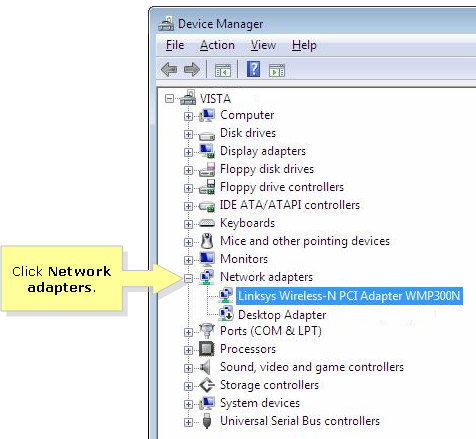This screenshot has height=439, width=476.
Task: Click the Processors chip icon
Action: tap(207, 349)
